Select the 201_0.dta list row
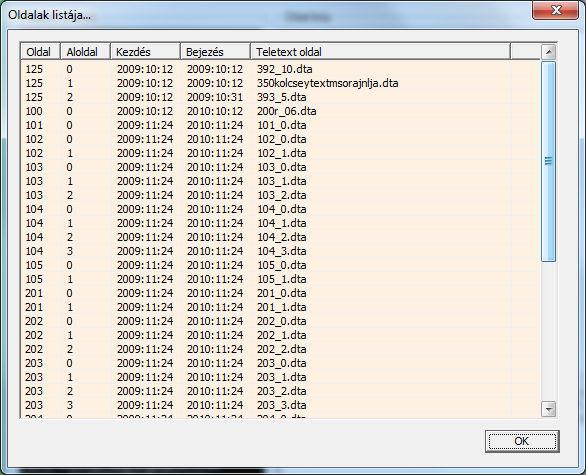Image resolution: width=586 pixels, height=475 pixels. pos(281,293)
